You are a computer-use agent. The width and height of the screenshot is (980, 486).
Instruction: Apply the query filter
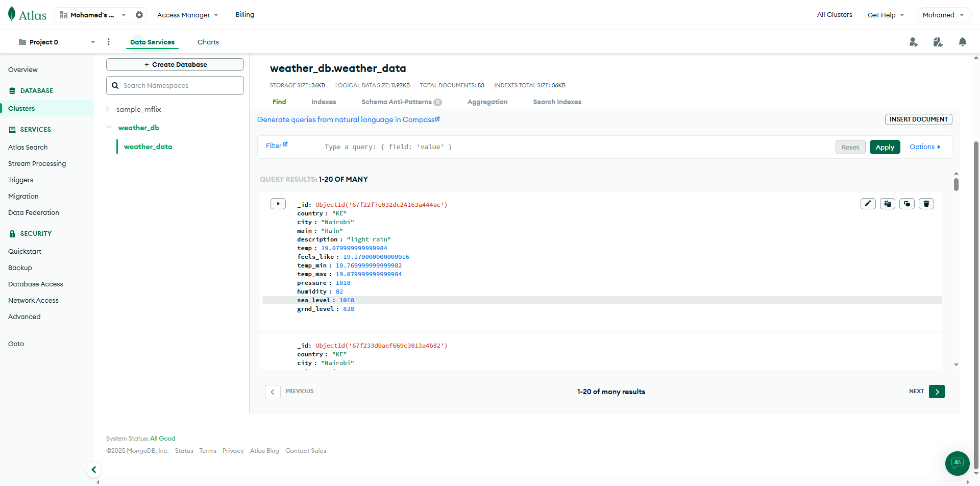pyautogui.click(x=885, y=147)
